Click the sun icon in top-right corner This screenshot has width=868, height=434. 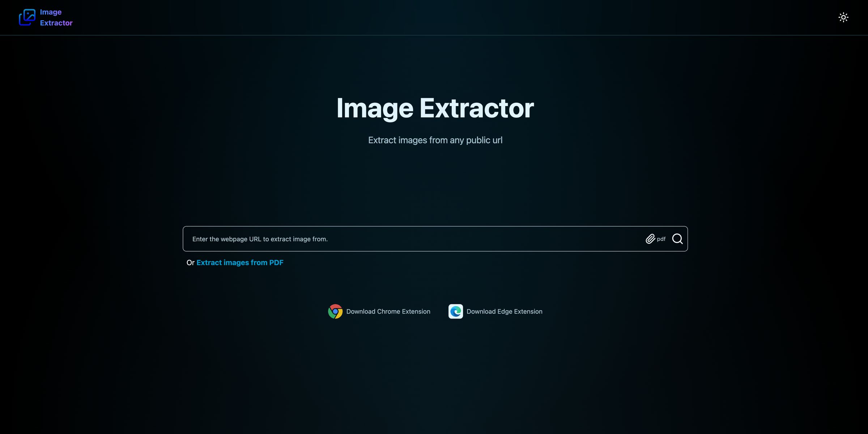[x=843, y=17]
